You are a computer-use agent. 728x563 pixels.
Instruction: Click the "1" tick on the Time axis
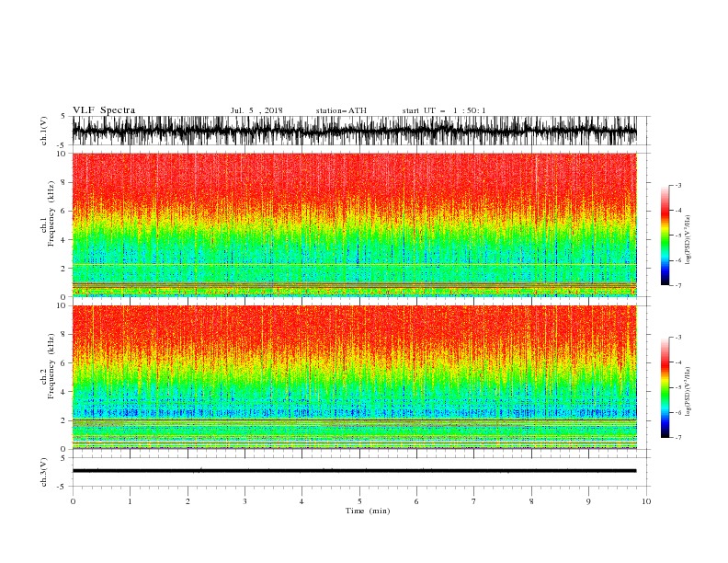tap(130, 501)
